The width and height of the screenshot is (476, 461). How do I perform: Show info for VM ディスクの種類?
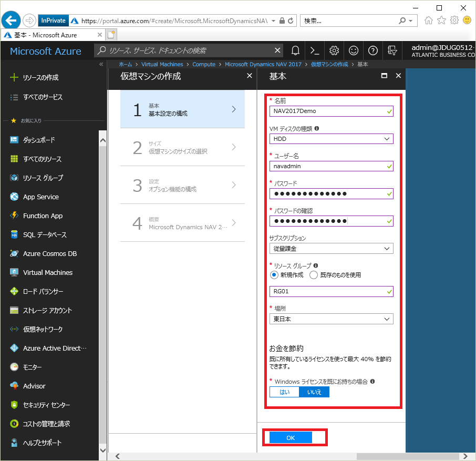coord(317,128)
